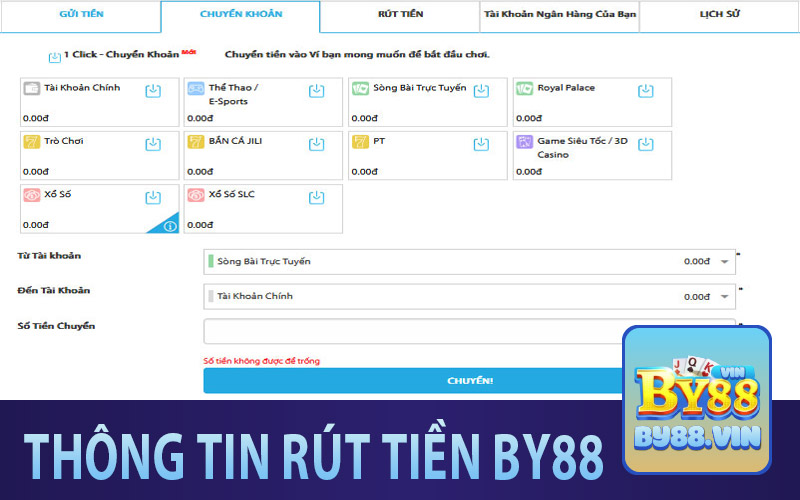Click the 'Từ Tài khoản' label

click(49, 256)
